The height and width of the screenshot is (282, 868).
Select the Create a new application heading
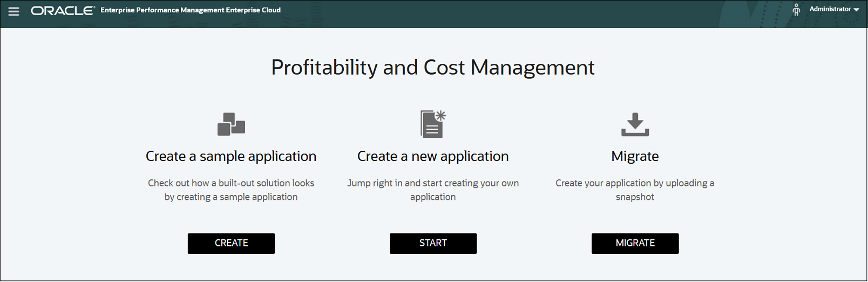433,156
